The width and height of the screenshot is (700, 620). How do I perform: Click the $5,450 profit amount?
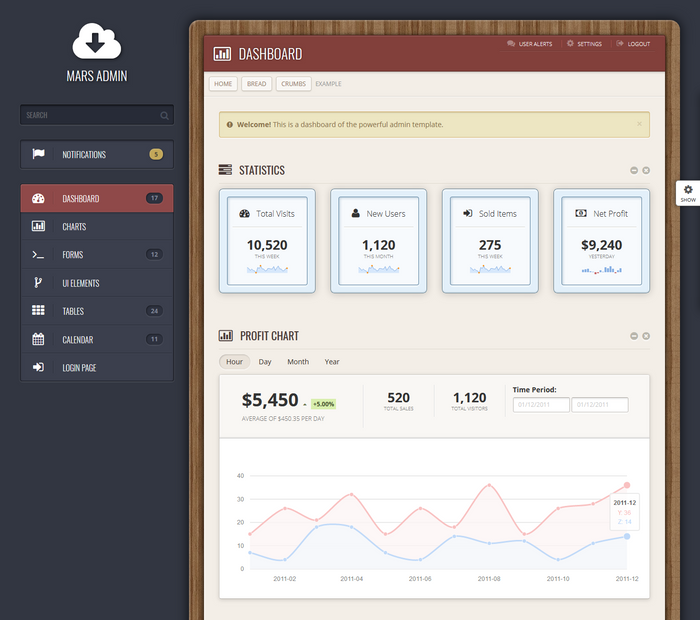tap(270, 400)
